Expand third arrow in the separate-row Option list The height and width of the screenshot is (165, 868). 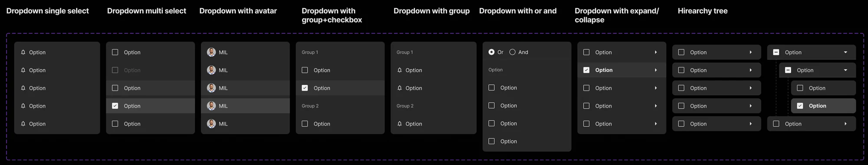[x=751, y=88]
